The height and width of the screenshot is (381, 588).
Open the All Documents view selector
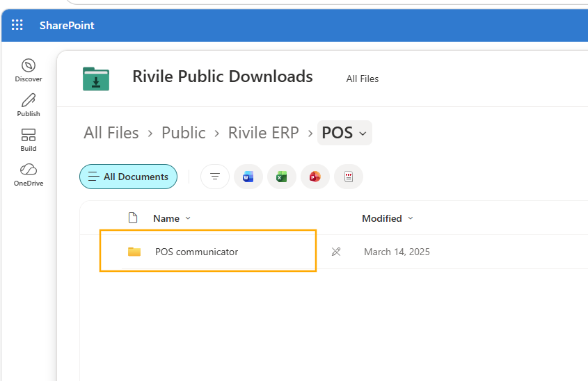point(128,177)
